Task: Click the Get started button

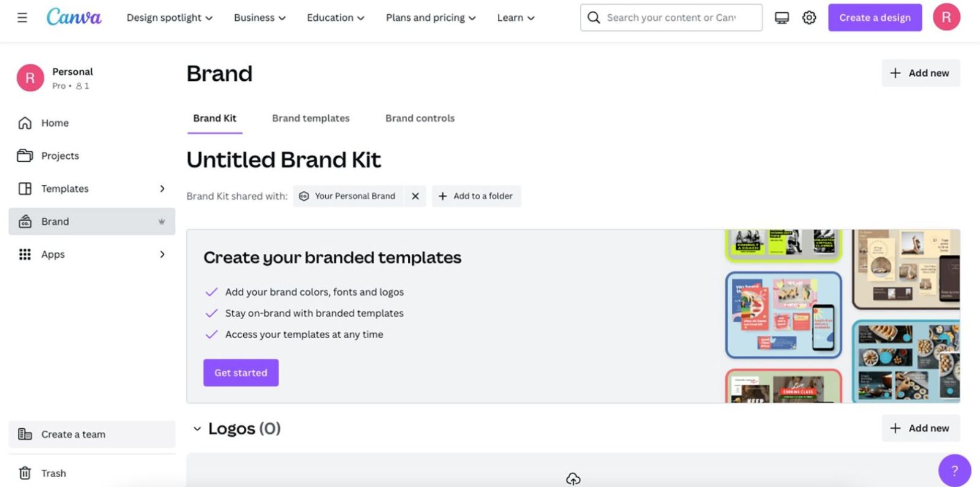Action: [241, 372]
